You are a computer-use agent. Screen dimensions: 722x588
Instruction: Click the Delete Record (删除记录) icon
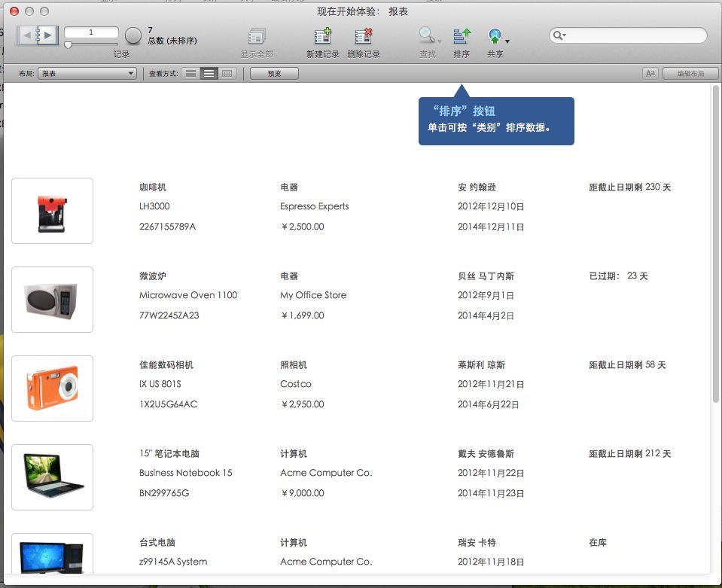[364, 36]
